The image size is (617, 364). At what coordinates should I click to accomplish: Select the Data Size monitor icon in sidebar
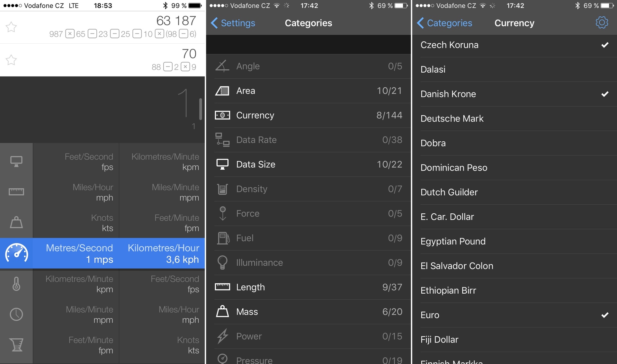(16, 161)
